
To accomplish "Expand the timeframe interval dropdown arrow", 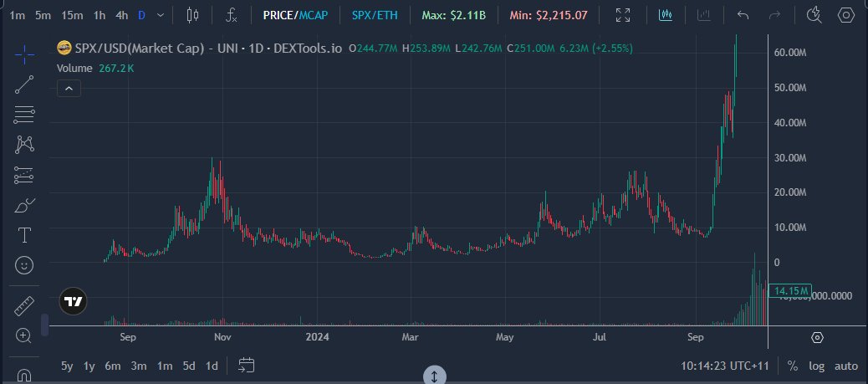I will click(x=161, y=15).
